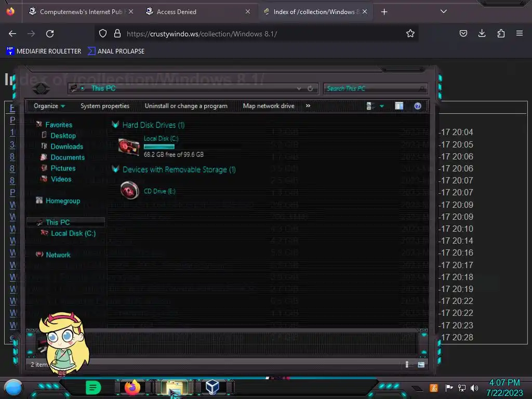
Task: Open Desktop under Favorites
Action: click(63, 136)
